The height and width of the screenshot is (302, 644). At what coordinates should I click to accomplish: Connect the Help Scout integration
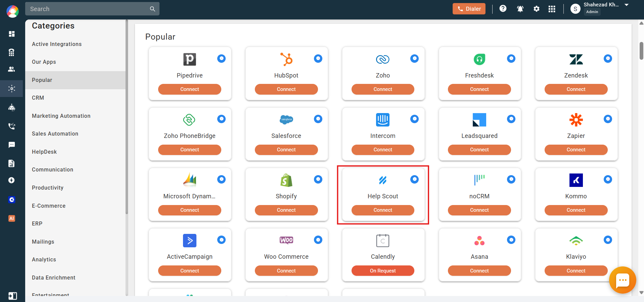383,210
